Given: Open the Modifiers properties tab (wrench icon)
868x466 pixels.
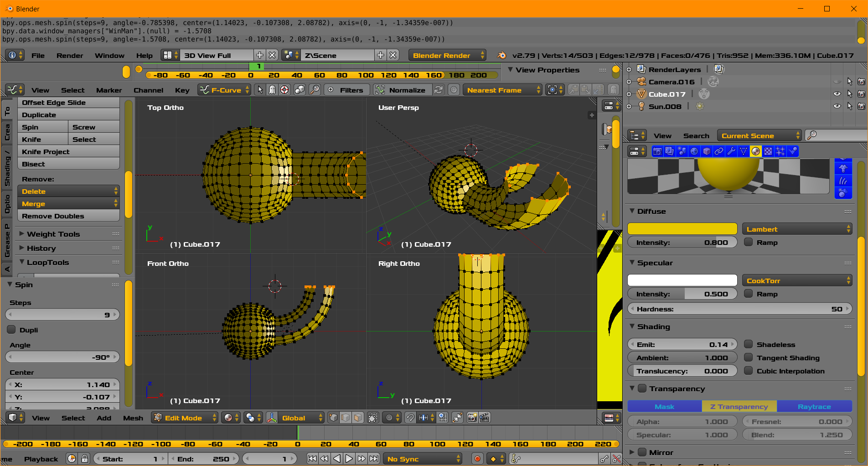Looking at the screenshot, I should [x=731, y=151].
